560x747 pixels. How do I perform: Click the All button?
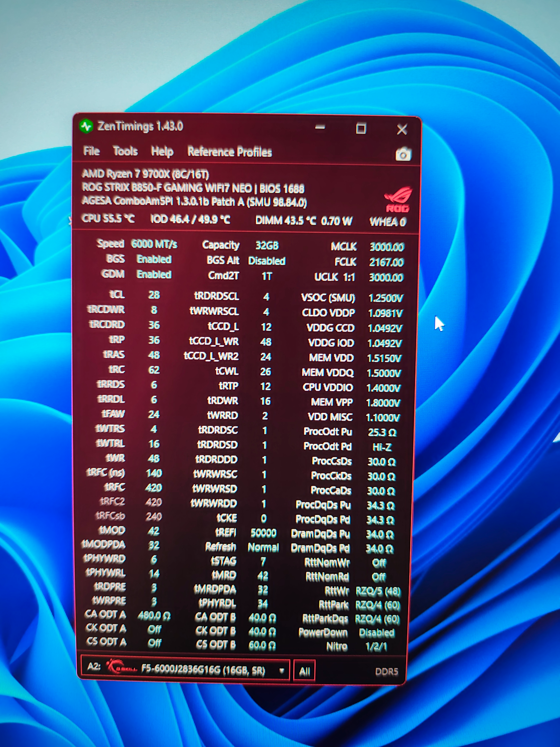[x=304, y=671]
